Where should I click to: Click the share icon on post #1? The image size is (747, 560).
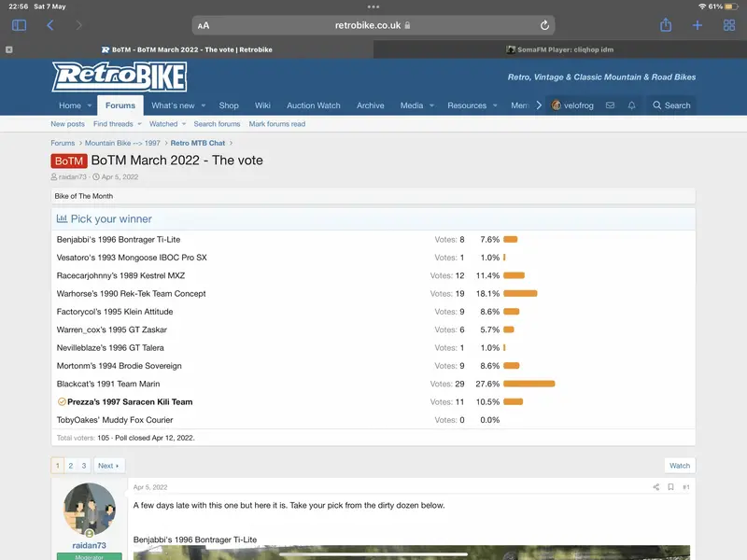[656, 486]
